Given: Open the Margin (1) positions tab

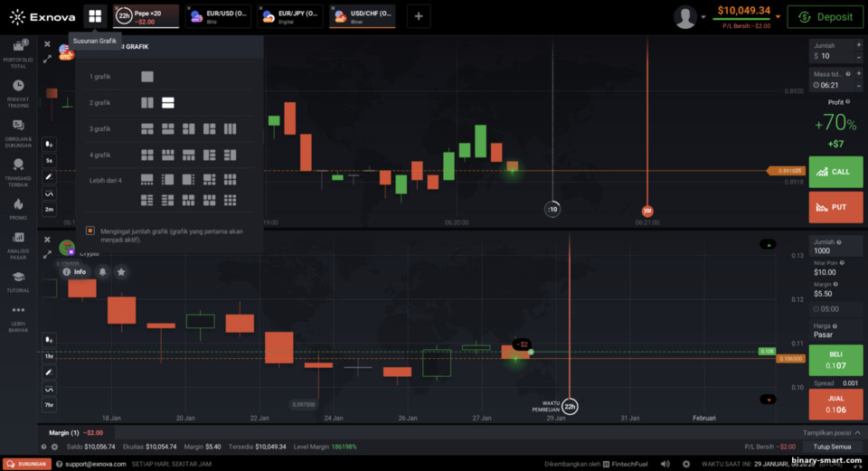Looking at the screenshot, I should pos(75,433).
